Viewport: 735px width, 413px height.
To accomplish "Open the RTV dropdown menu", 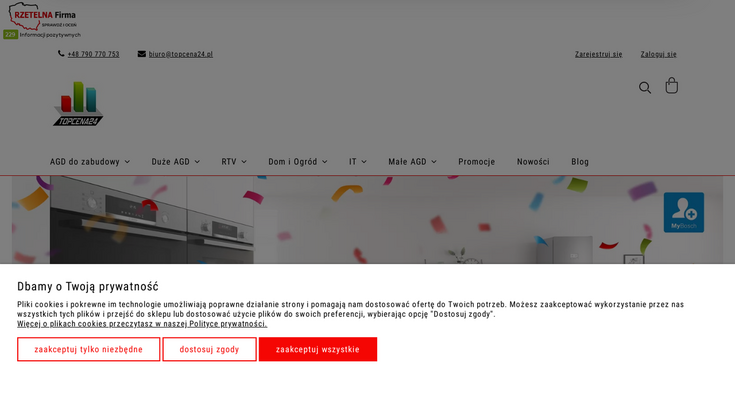I will (234, 162).
